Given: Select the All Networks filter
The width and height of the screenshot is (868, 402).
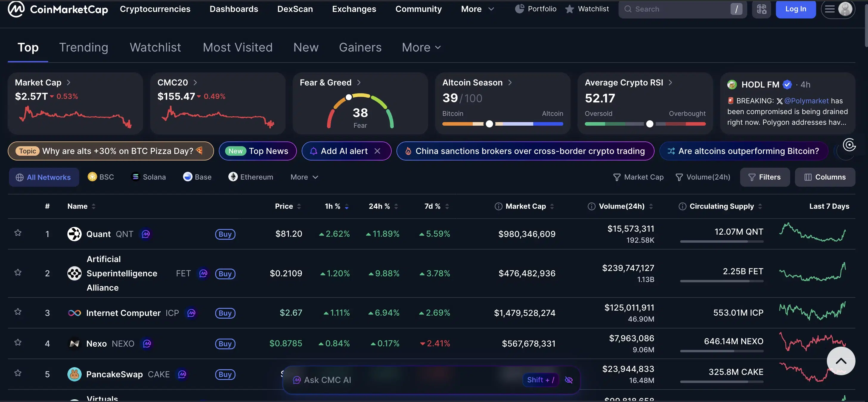Looking at the screenshot, I should pos(44,177).
